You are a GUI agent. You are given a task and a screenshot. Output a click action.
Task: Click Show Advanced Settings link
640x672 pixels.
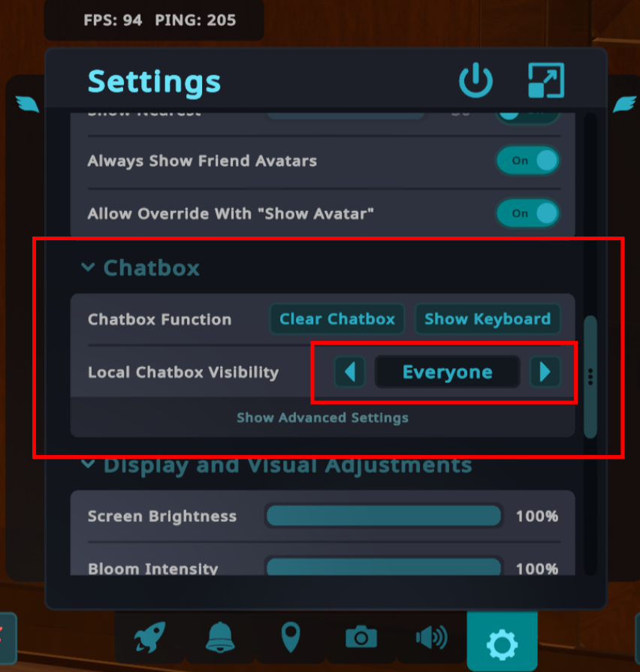point(322,417)
